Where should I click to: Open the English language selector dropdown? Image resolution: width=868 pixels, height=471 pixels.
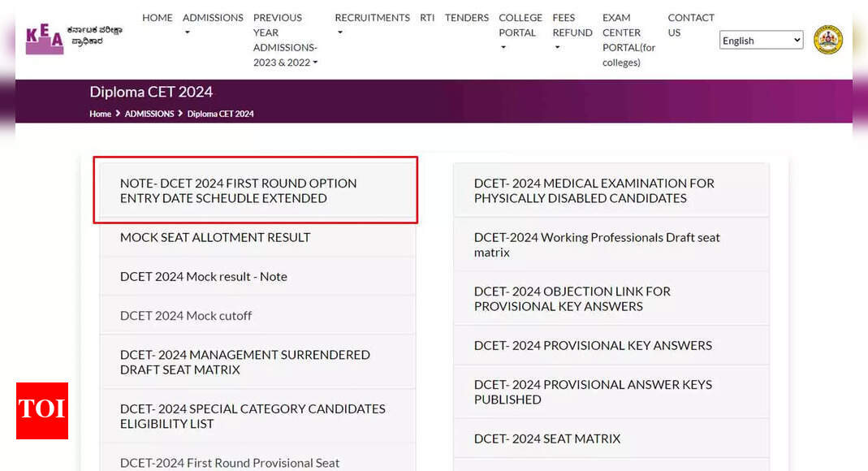coord(760,40)
